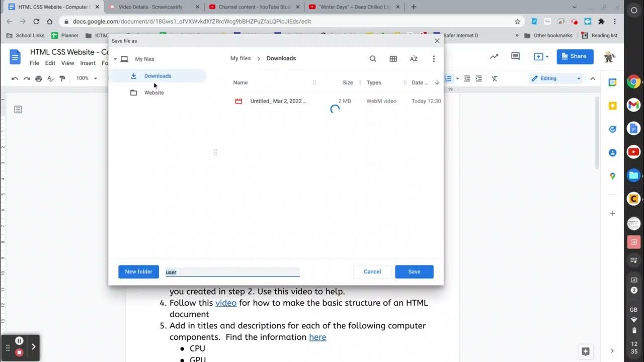The height and width of the screenshot is (362, 644).
Task: Open the three-dot more menu in Save dialog
Action: tap(434, 59)
